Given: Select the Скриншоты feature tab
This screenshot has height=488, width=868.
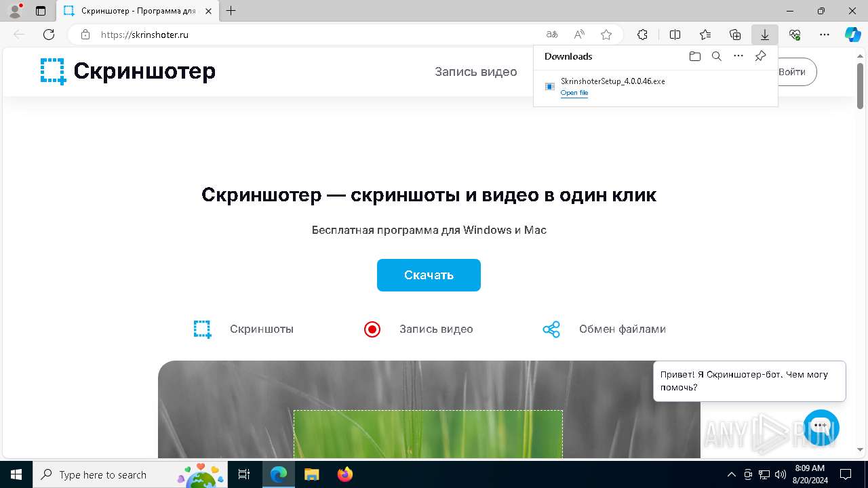Looking at the screenshot, I should 262,329.
